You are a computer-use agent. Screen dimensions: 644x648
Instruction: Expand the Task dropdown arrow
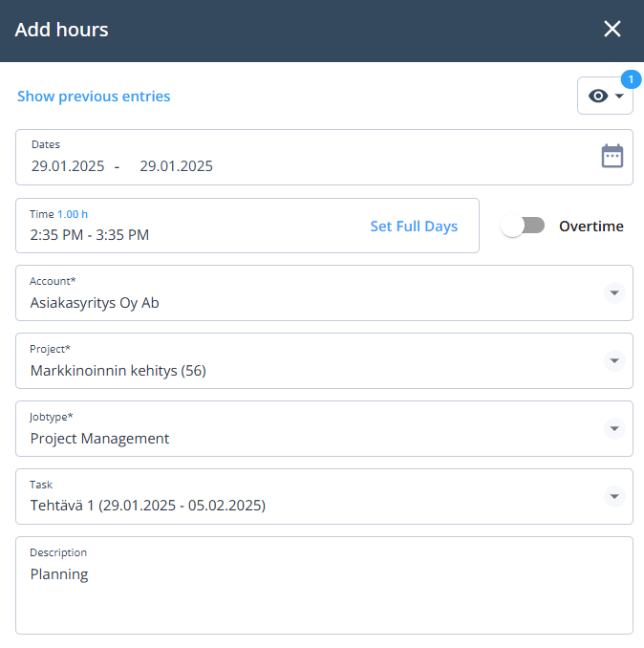pos(614,496)
